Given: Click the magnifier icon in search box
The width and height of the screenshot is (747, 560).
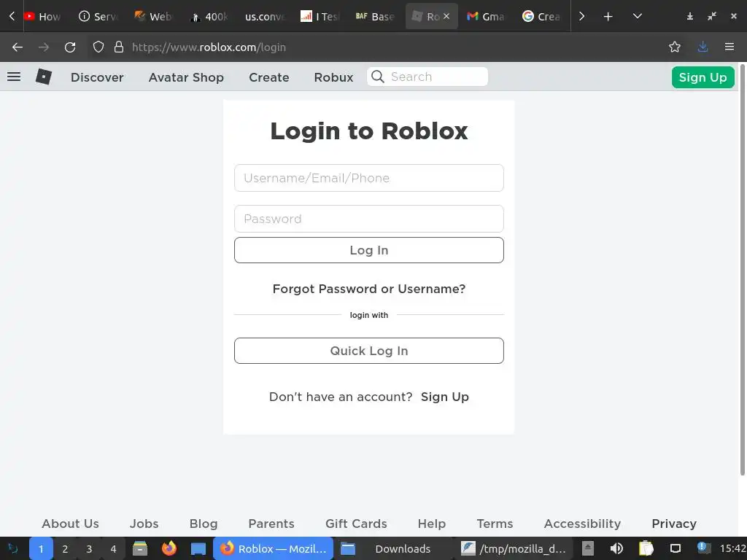Looking at the screenshot, I should [x=378, y=77].
